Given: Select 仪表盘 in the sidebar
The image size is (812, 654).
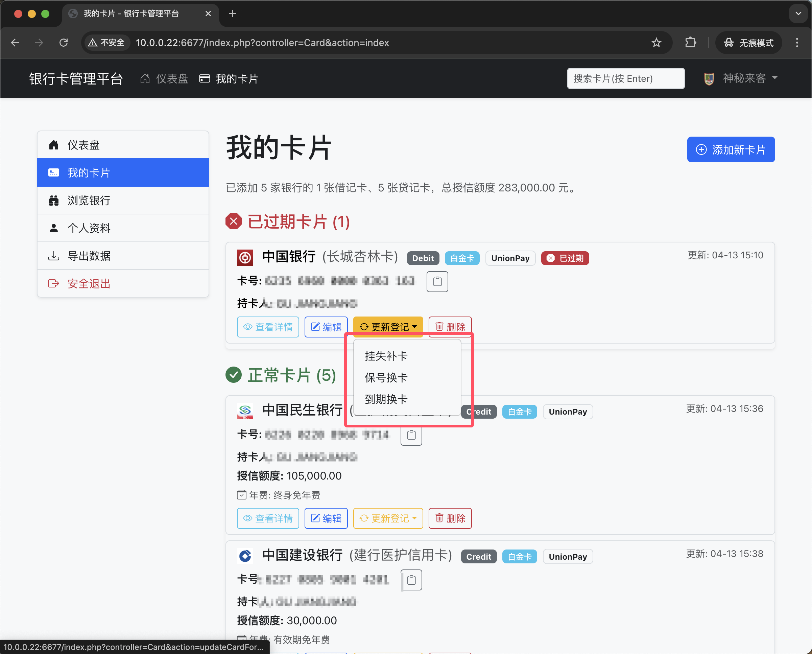Looking at the screenshot, I should pyautogui.click(x=123, y=145).
